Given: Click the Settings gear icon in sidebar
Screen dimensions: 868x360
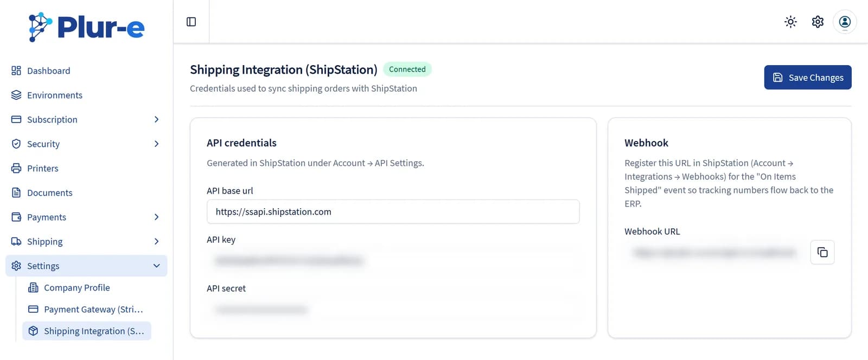Looking at the screenshot, I should point(16,266).
